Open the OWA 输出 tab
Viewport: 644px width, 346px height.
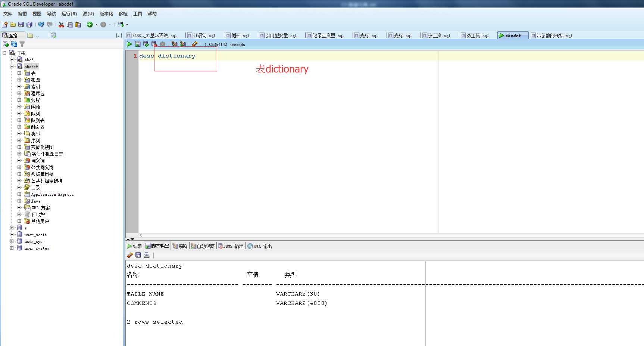[260, 246]
